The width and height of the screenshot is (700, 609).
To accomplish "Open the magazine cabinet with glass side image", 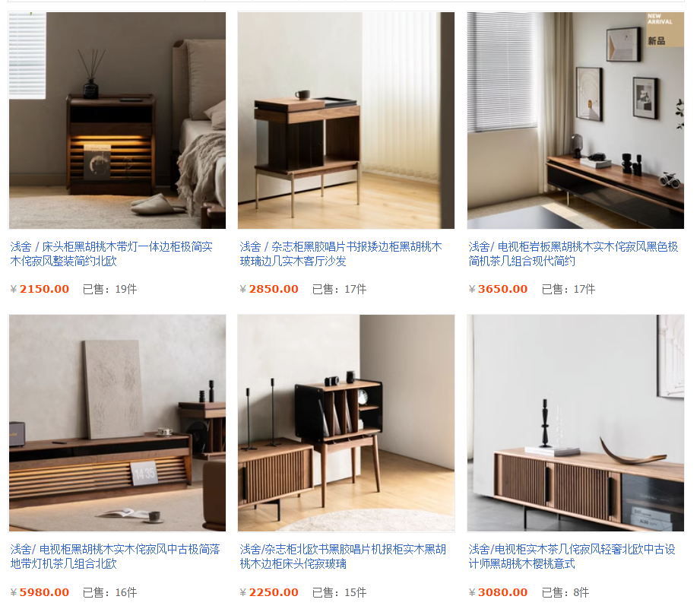I will pyautogui.click(x=346, y=120).
